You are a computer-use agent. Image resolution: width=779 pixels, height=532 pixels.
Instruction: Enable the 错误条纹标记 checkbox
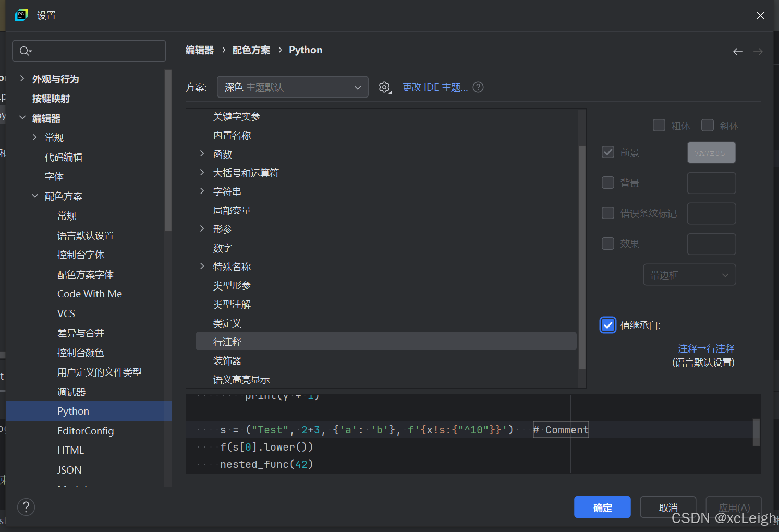608,213
